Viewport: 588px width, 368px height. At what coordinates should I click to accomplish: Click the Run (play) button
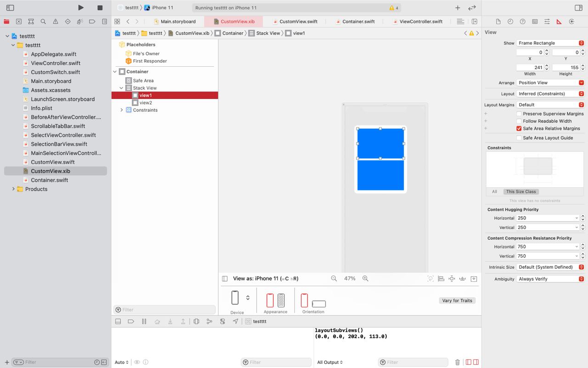[x=81, y=7]
